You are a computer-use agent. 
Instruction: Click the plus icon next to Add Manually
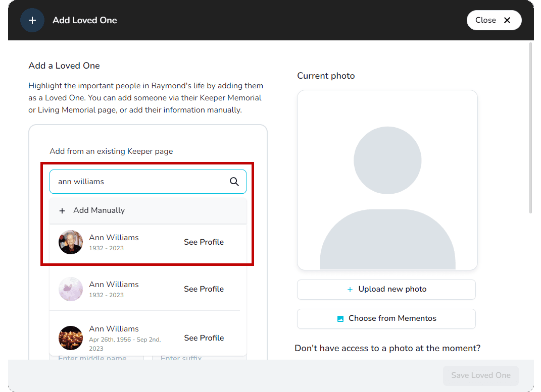coord(62,211)
